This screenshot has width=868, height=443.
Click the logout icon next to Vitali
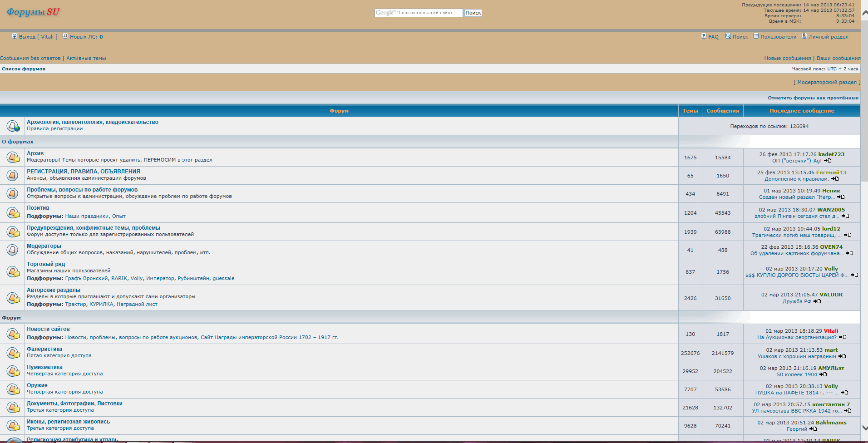pyautogui.click(x=15, y=36)
